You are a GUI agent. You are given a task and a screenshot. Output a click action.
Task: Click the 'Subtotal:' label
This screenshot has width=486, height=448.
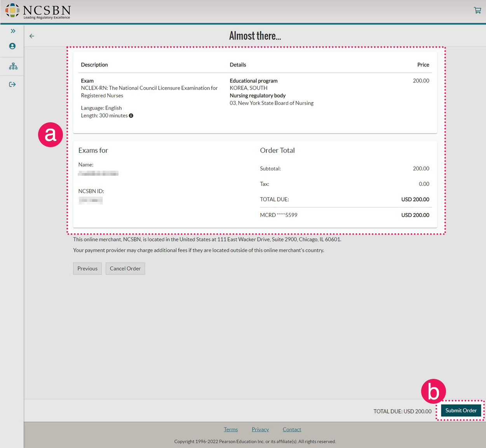click(270, 168)
